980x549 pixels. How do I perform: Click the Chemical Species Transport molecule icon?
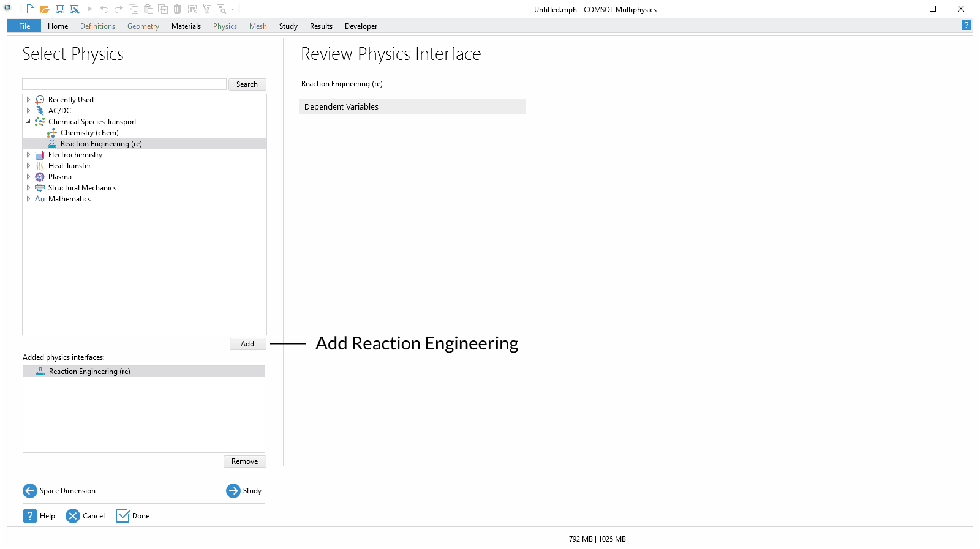pos(40,122)
